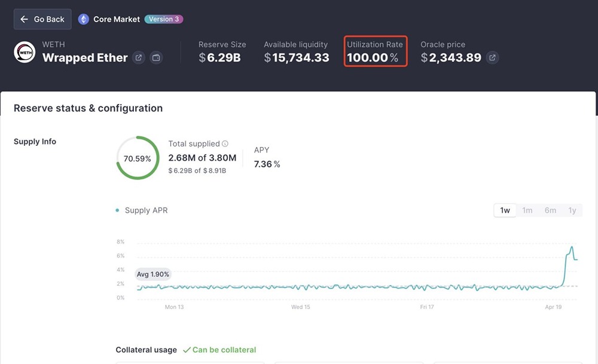Open the Oracle price external link icon
Viewport: 598px width, 364px height.
(492, 57)
